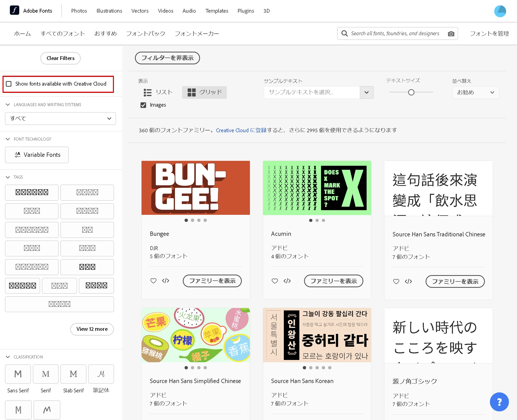Open web project code icon for Acumin

point(287,281)
